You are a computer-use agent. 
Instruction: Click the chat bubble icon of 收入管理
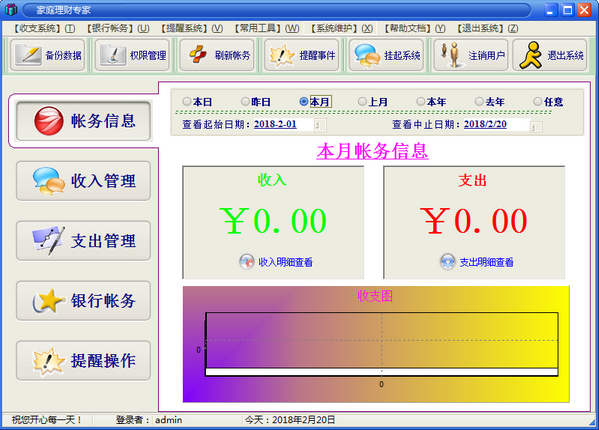coord(49,181)
